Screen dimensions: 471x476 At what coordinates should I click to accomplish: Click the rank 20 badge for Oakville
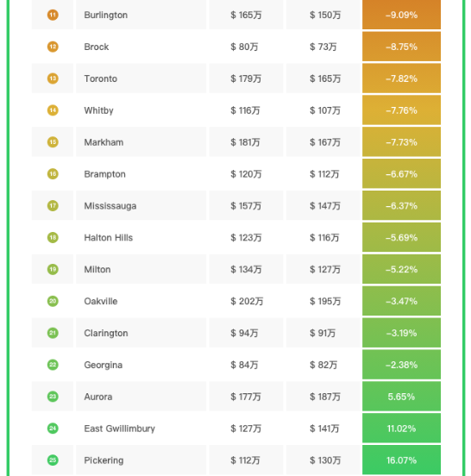(53, 301)
